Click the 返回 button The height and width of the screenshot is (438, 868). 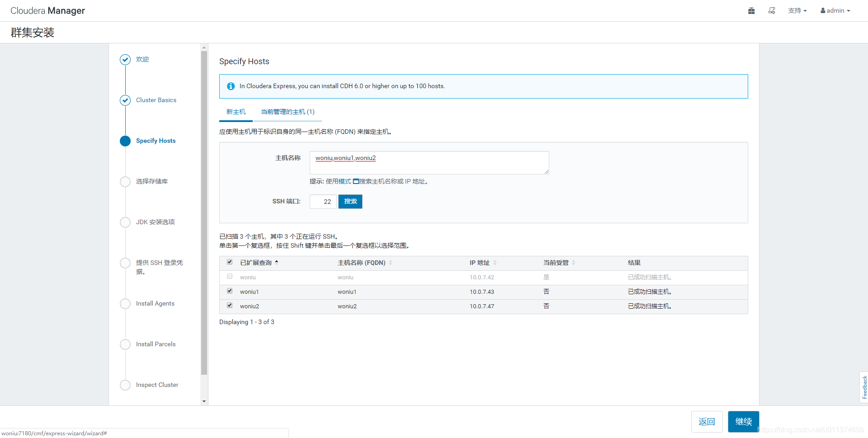[707, 422]
